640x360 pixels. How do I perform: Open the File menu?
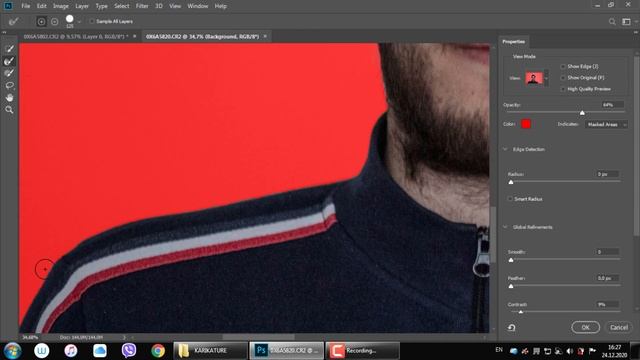coord(26,6)
